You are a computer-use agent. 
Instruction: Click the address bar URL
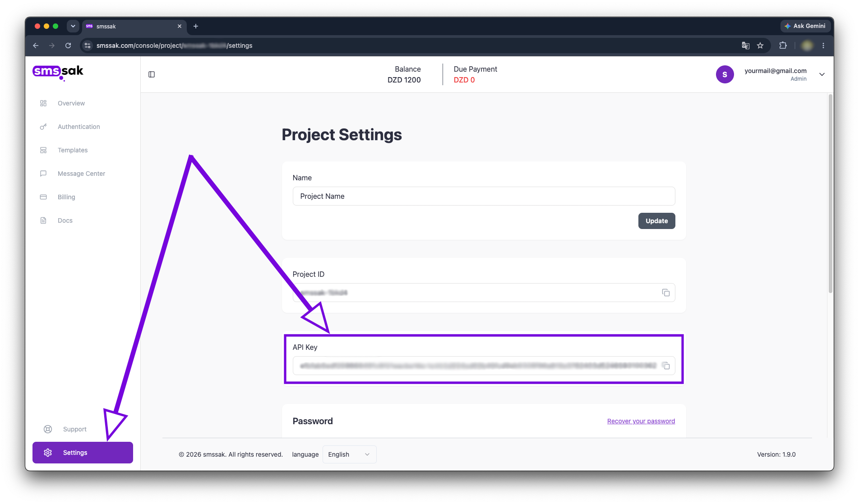(x=174, y=46)
